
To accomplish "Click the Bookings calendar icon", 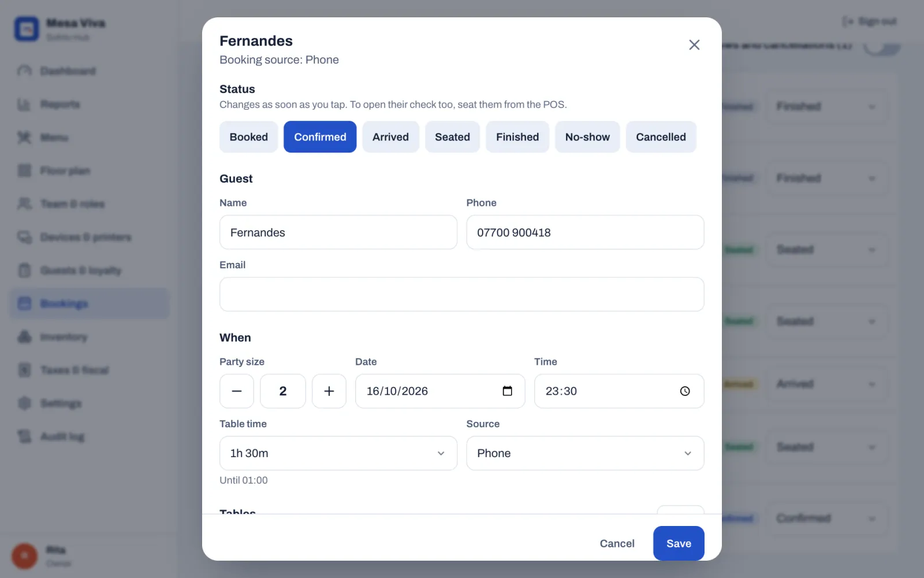I will click(x=24, y=303).
